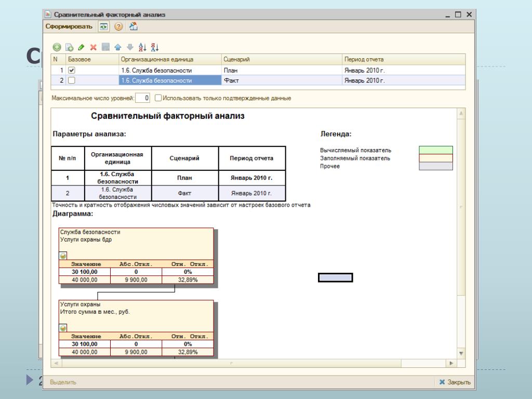Viewport: 532px width, 399px height.
Task: Click 40 000,00 value in Служба безопасности block
Action: (x=85, y=280)
